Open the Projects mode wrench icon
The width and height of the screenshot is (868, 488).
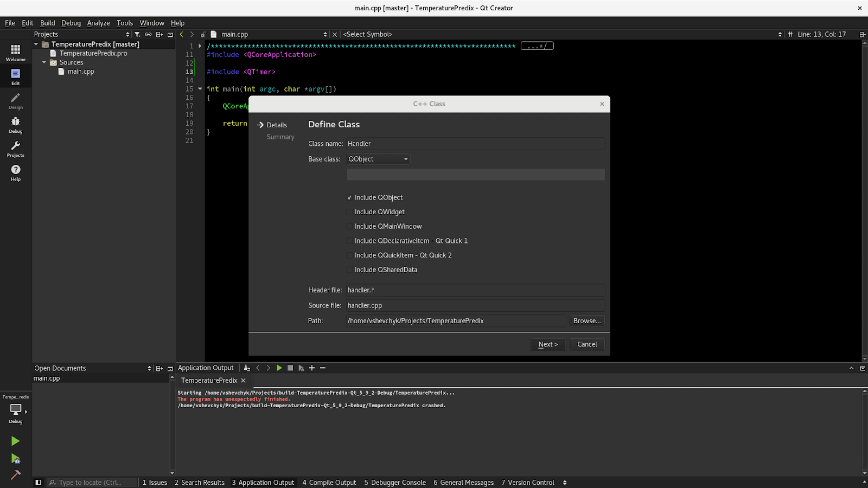(16, 149)
